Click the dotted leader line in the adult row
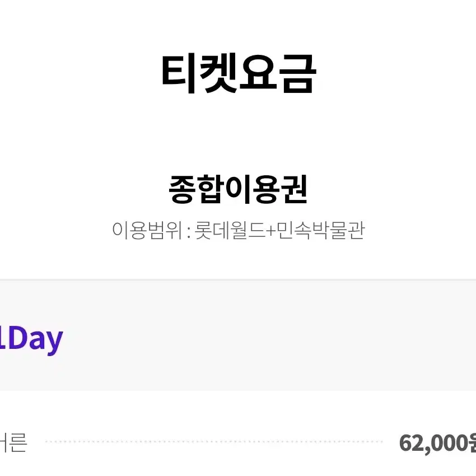Viewport: 476px width, 476px height. (214, 442)
